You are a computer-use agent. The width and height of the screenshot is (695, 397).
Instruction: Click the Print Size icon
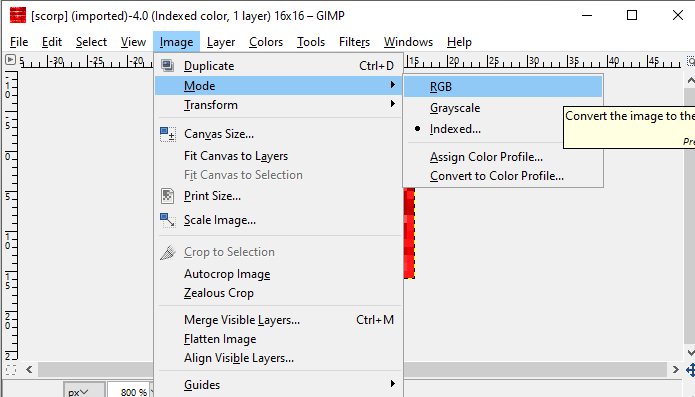tap(168, 196)
